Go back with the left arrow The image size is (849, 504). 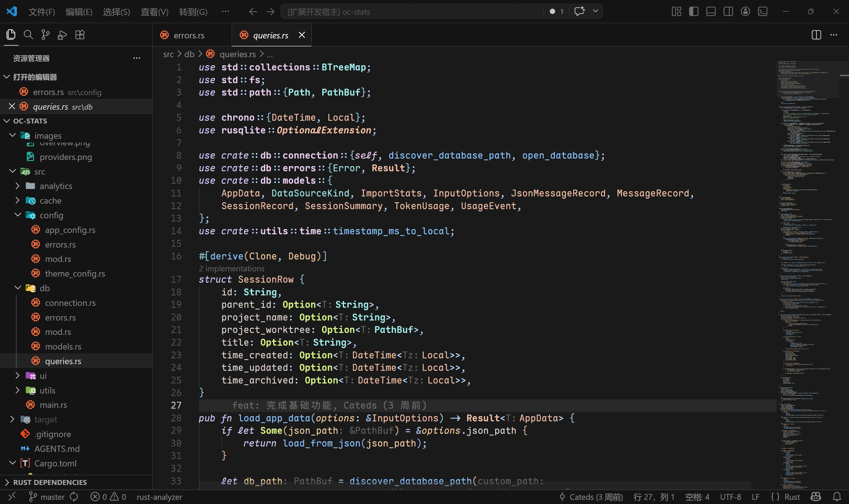[x=253, y=12]
